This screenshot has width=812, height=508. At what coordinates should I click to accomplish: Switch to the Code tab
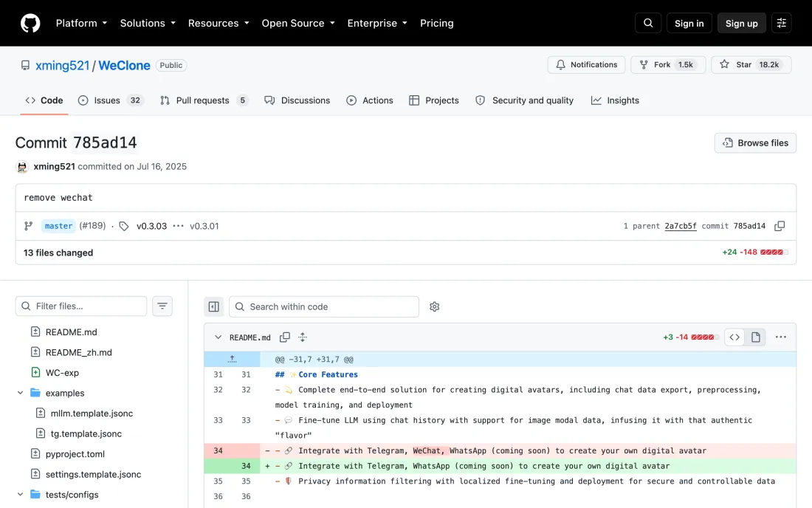point(44,100)
